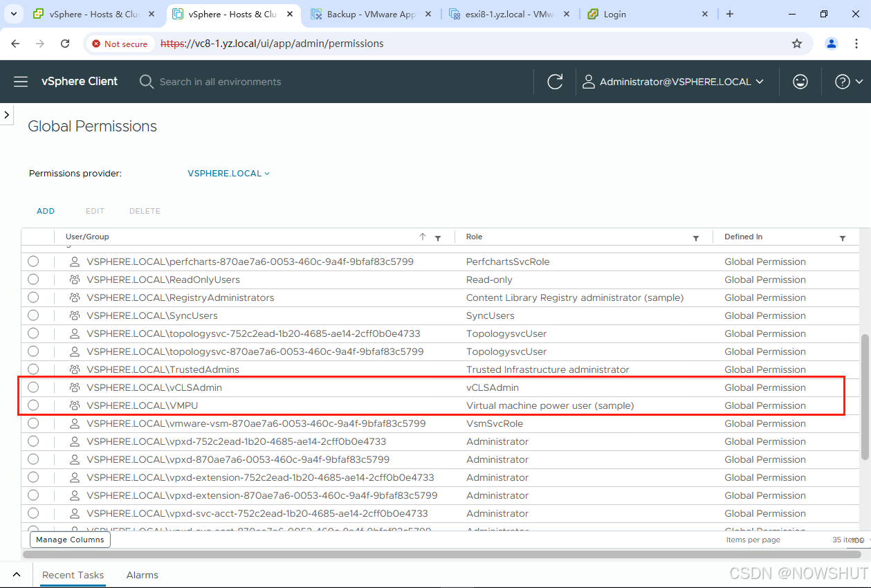
Task: Click the browser reload button
Action: [65, 44]
